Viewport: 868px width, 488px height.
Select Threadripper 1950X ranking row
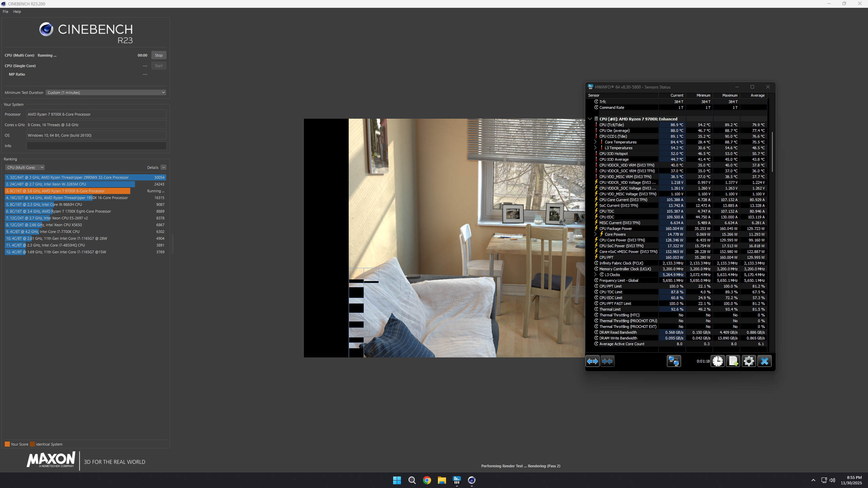coord(85,198)
